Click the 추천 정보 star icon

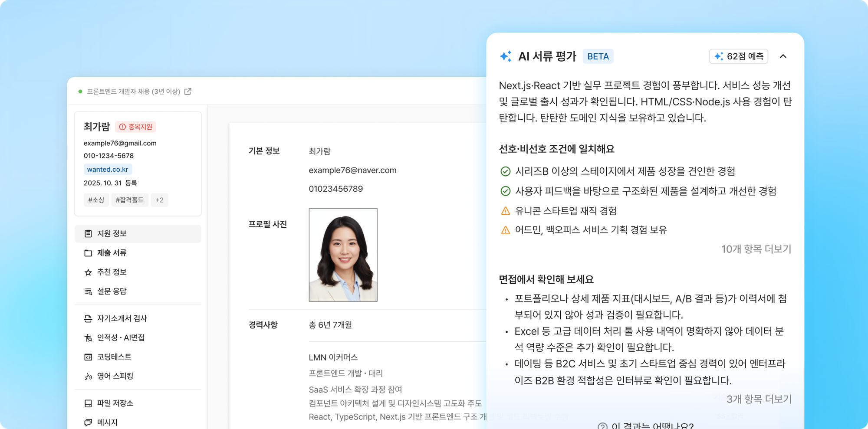coord(88,272)
